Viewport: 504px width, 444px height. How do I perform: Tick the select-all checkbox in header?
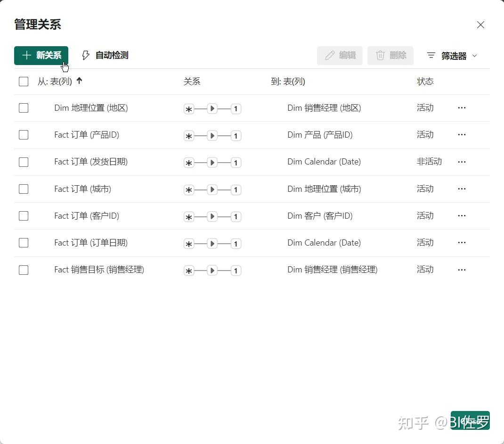coord(24,82)
